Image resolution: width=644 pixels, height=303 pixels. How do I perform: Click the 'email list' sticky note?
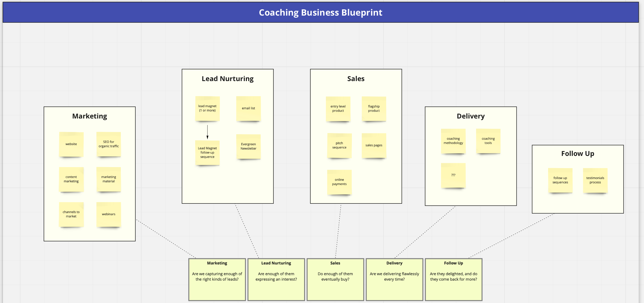coord(248,108)
